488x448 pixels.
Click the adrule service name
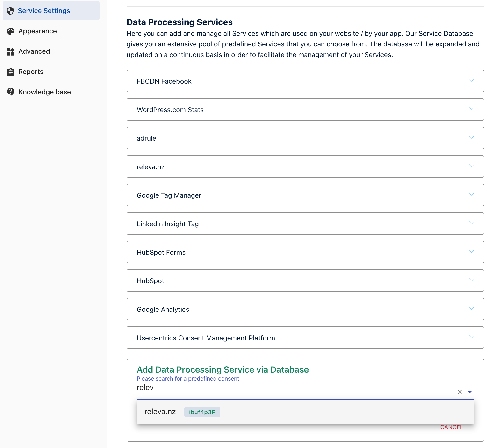(146, 138)
